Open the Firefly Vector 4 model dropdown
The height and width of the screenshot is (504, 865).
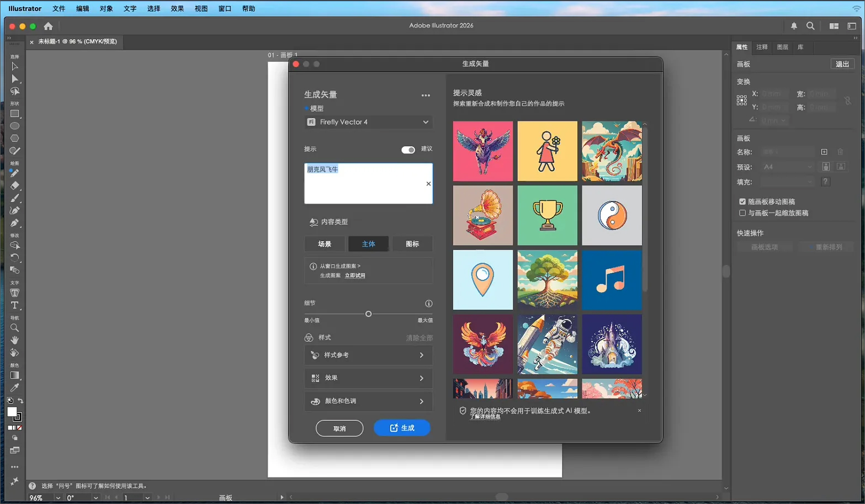click(x=368, y=122)
